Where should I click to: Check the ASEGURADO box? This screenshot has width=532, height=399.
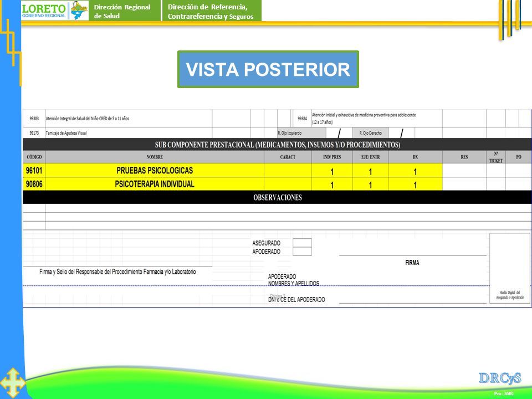[302, 243]
